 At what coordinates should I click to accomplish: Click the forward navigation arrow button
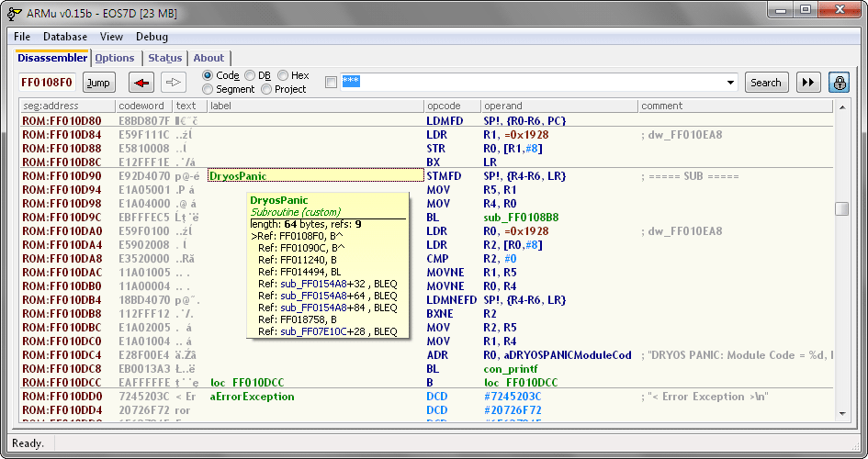[173, 83]
